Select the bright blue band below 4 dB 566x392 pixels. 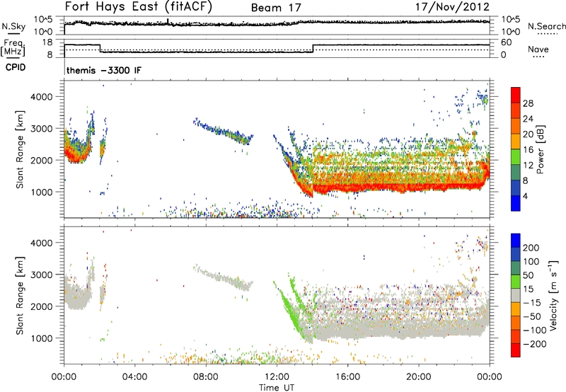coord(516,203)
